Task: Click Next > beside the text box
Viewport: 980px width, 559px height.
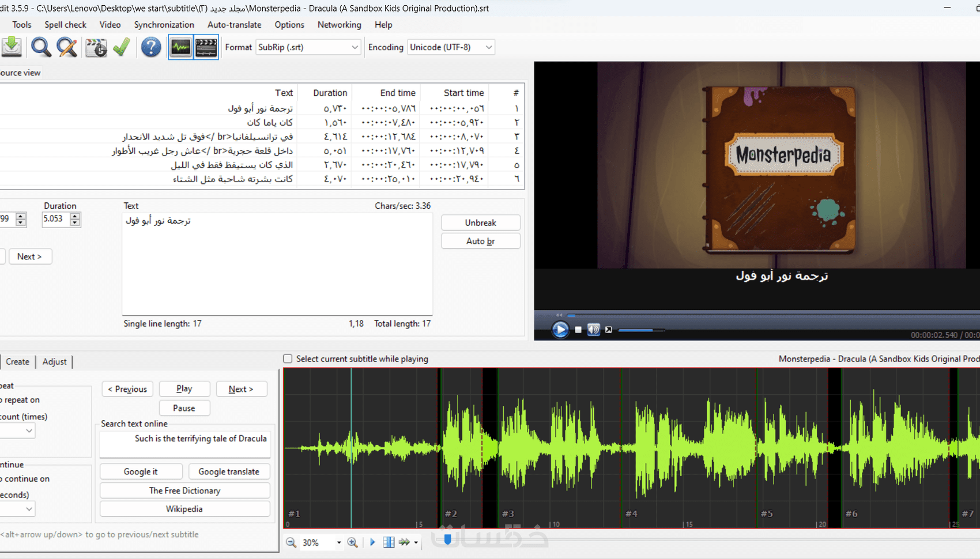Action: [x=30, y=256]
